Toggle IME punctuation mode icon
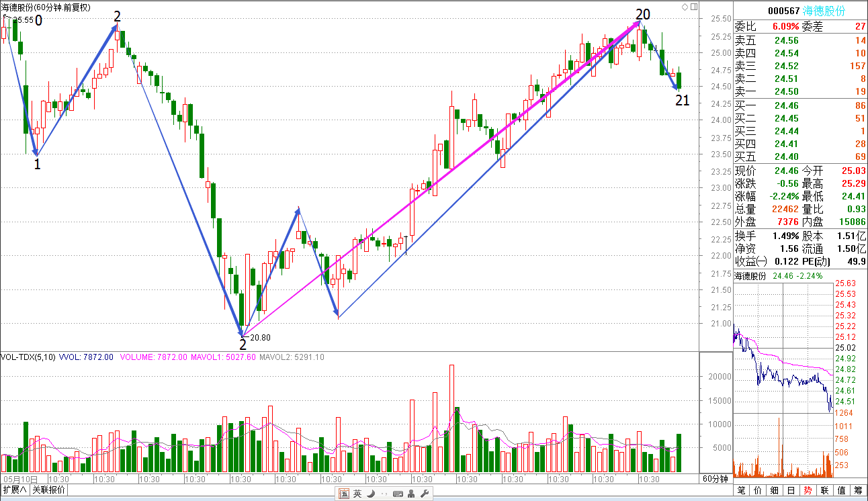 (x=383, y=494)
